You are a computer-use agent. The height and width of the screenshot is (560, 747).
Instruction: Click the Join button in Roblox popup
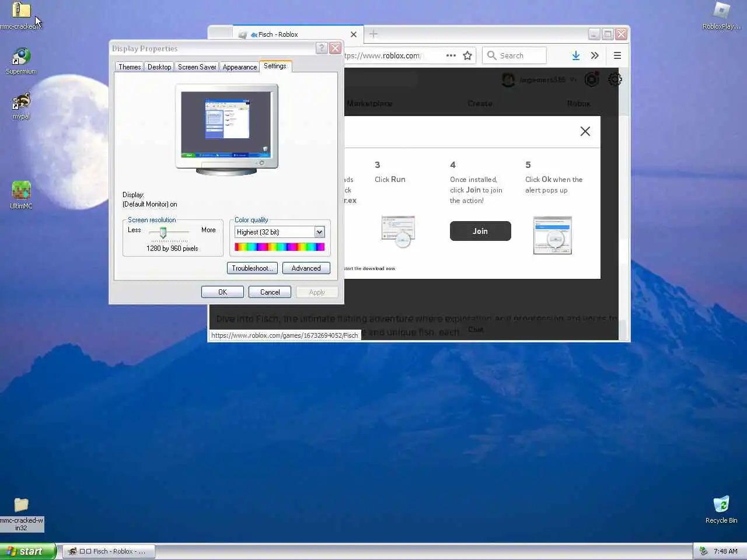point(480,231)
